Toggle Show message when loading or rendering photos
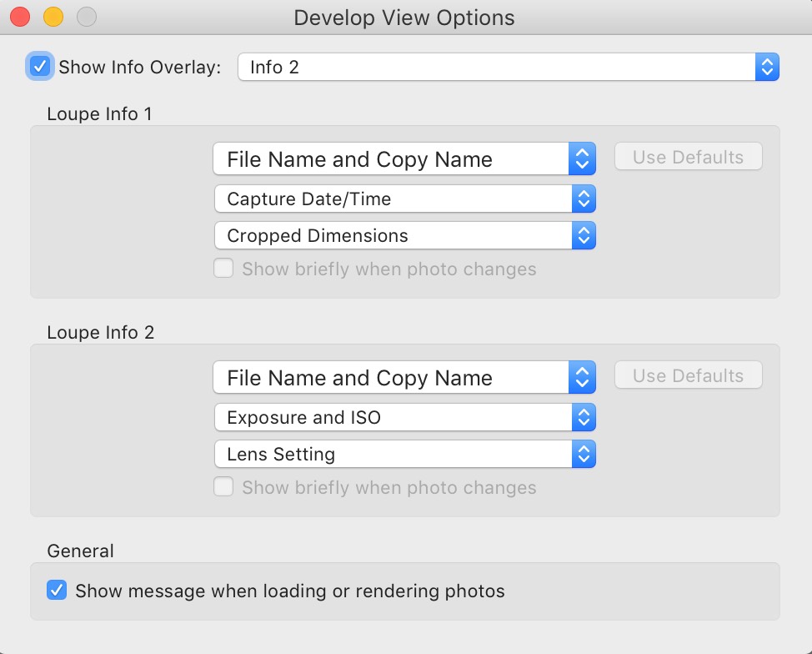This screenshot has width=812, height=654. pyautogui.click(x=57, y=591)
